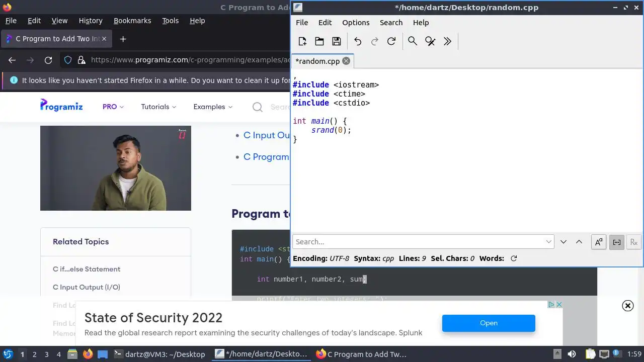The width and height of the screenshot is (644, 362).
Task: Create a new document in the text editor
Action: pyautogui.click(x=302, y=41)
